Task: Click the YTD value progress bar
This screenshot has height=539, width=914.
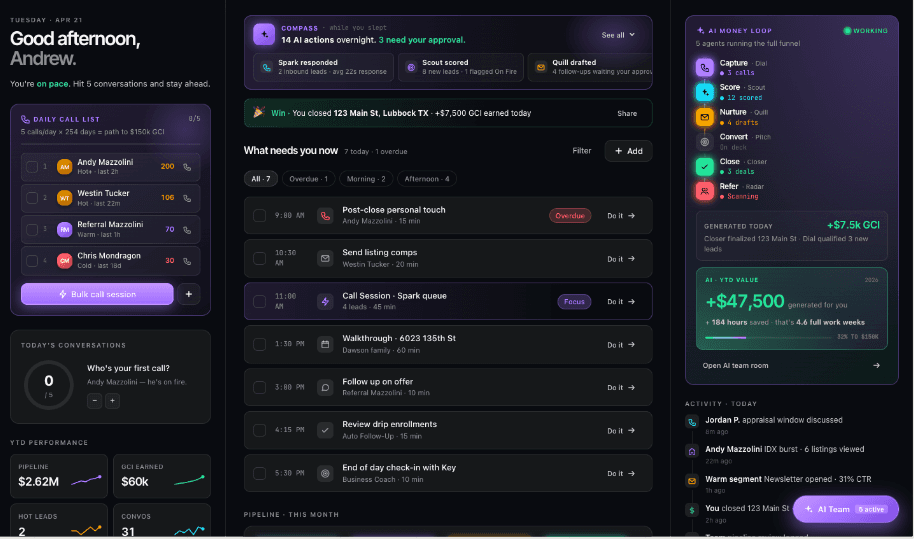Action: (767, 337)
